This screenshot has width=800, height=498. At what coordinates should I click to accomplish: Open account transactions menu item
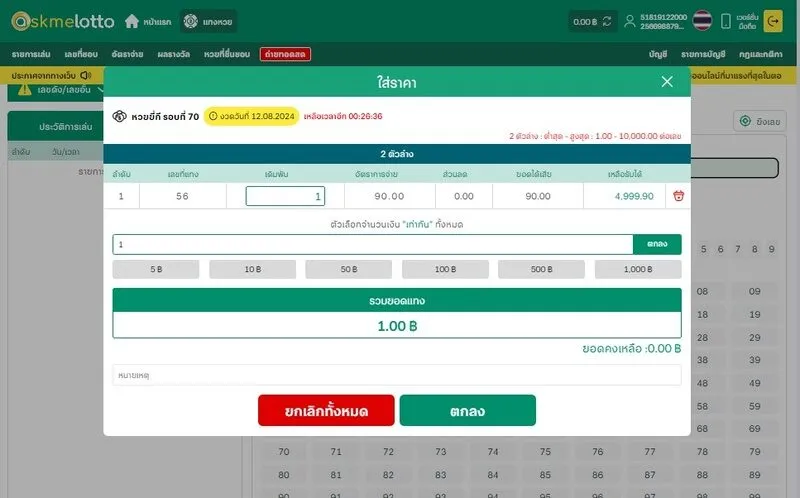[x=703, y=54]
